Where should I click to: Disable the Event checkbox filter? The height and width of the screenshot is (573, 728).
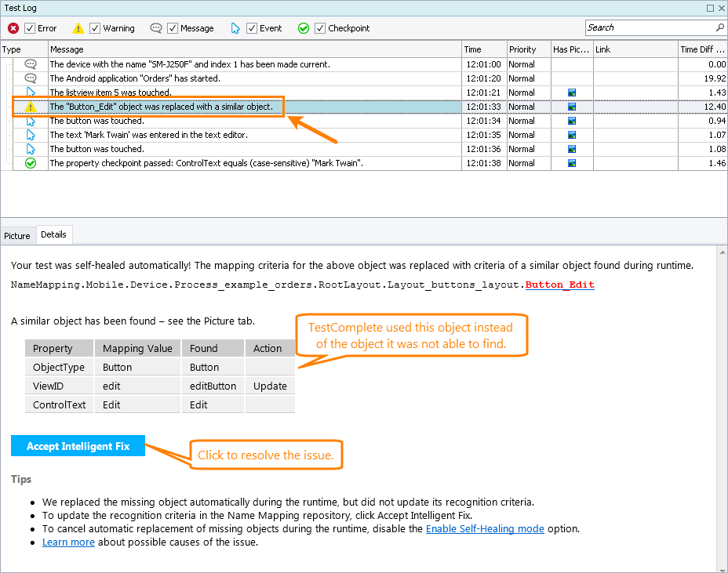(252, 28)
